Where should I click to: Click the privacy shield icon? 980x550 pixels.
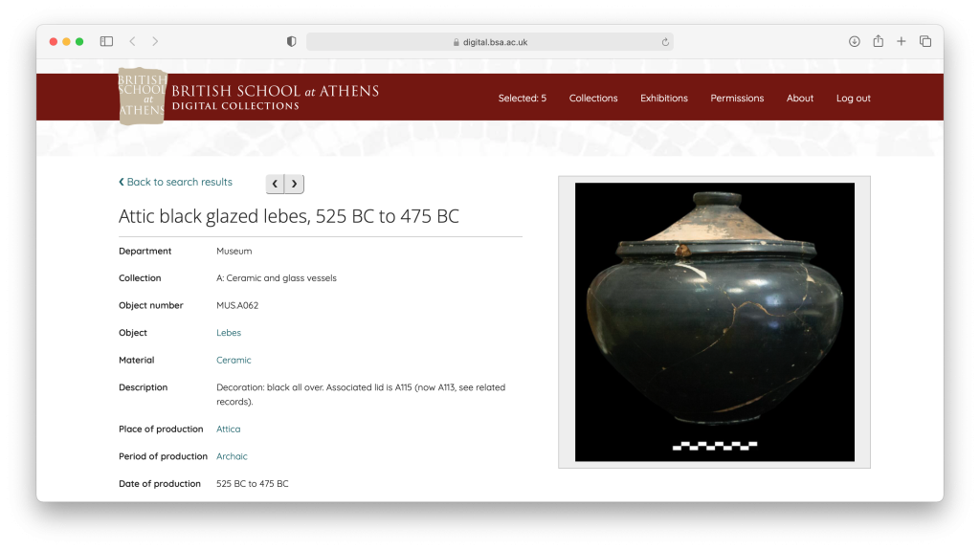[292, 42]
